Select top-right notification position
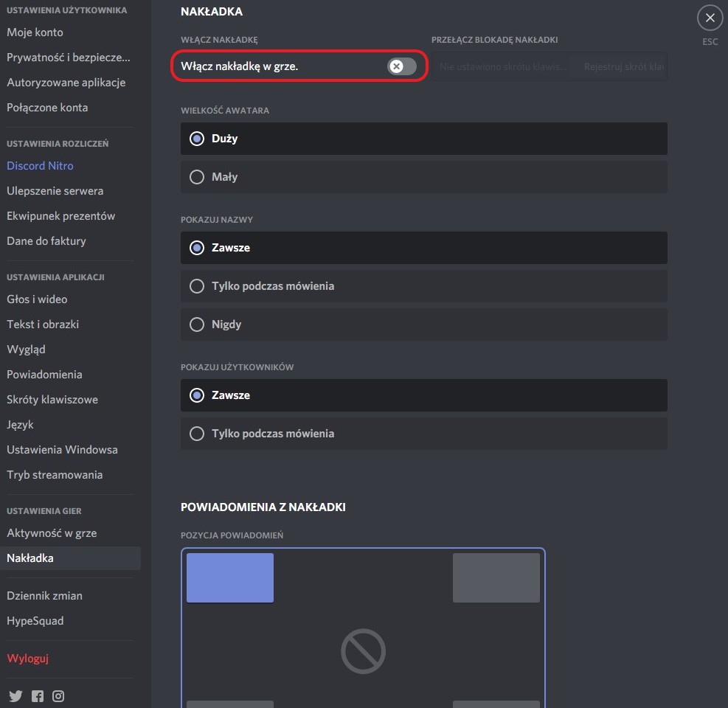Viewport: 728px width, 708px height. pos(496,577)
